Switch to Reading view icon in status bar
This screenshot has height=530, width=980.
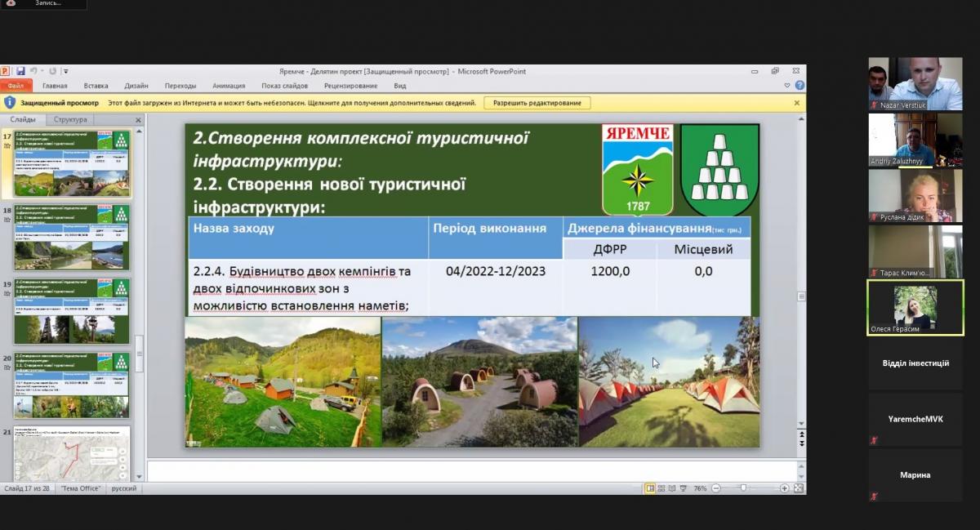673,488
